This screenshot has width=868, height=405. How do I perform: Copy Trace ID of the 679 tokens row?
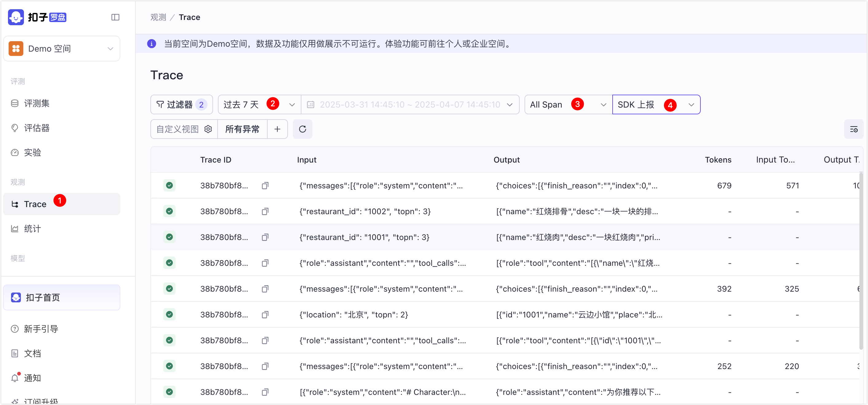click(265, 186)
